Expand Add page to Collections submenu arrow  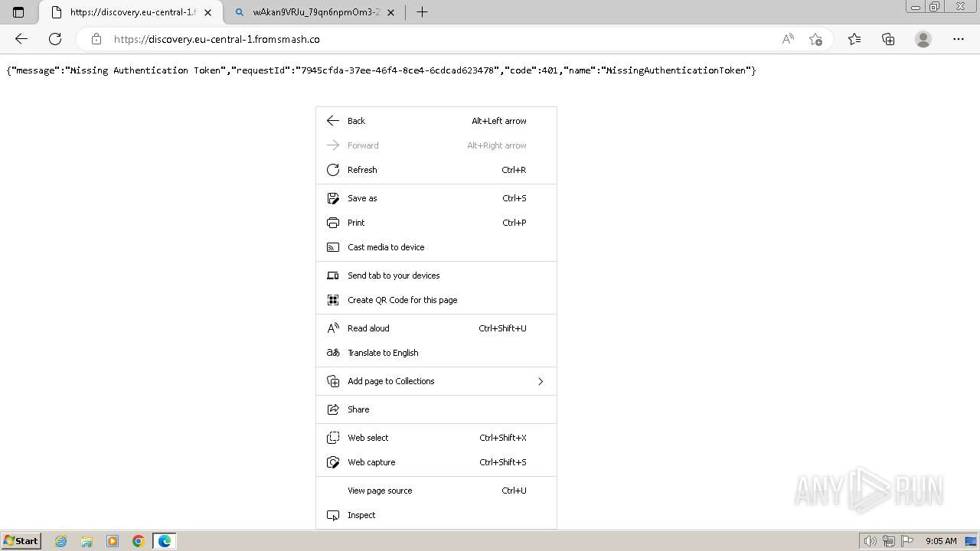[x=541, y=381]
